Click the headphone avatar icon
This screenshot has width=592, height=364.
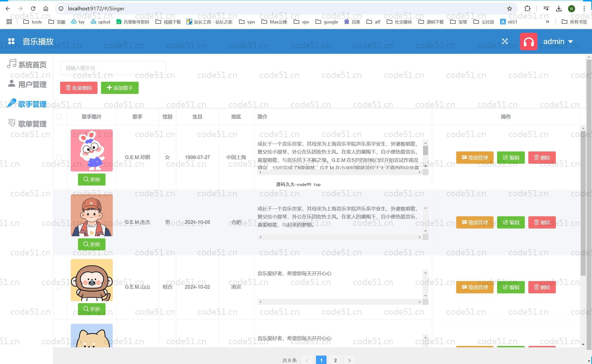529,41
